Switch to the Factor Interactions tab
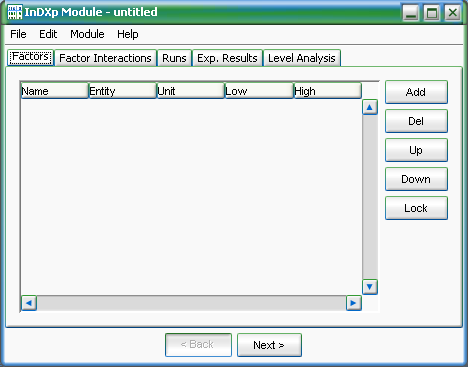 pyautogui.click(x=105, y=58)
